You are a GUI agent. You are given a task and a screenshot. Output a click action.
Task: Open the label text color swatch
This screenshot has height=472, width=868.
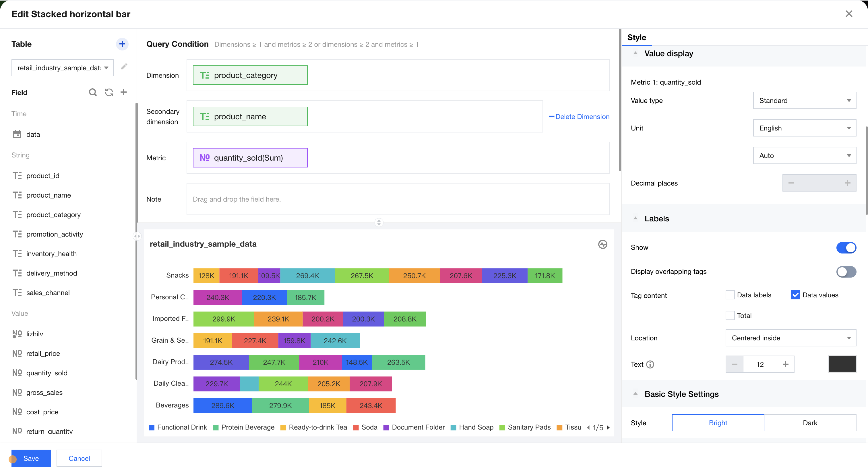[x=842, y=364]
